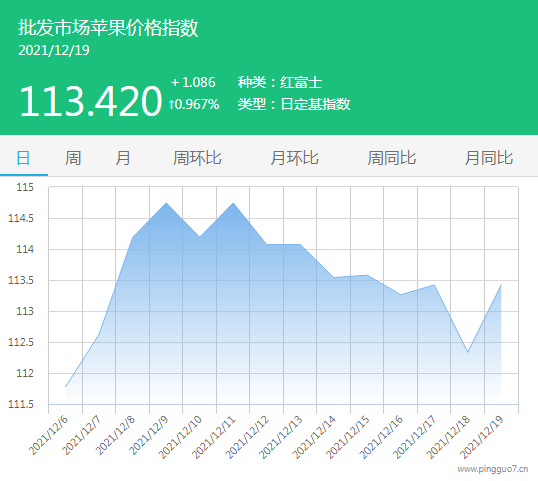The width and height of the screenshot is (538, 481).
Task: Show the 月同比 tab
Action: [489, 158]
